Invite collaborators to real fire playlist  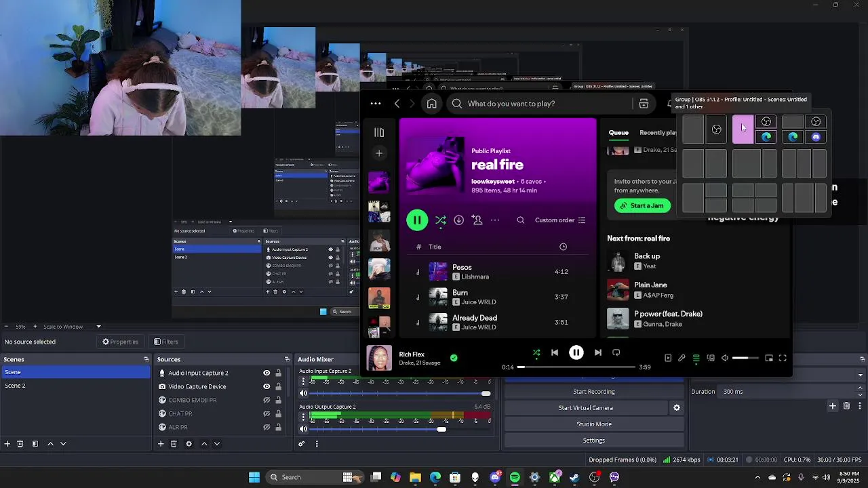pyautogui.click(x=477, y=220)
